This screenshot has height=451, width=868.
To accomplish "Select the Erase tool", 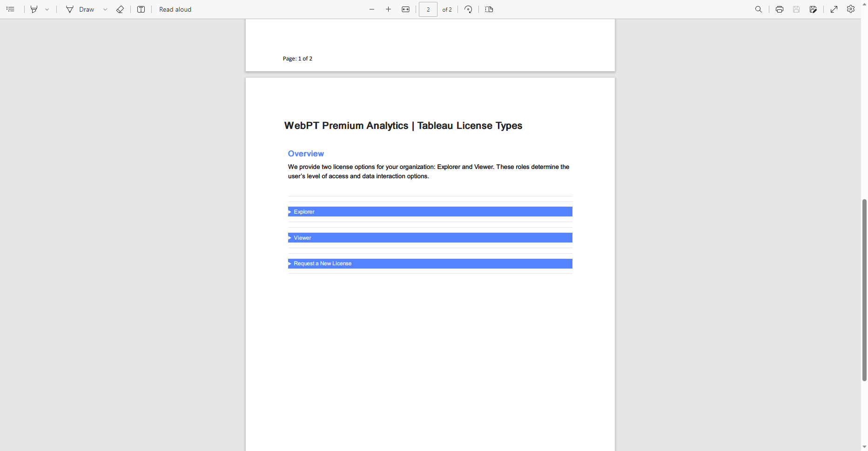I will (x=120, y=9).
